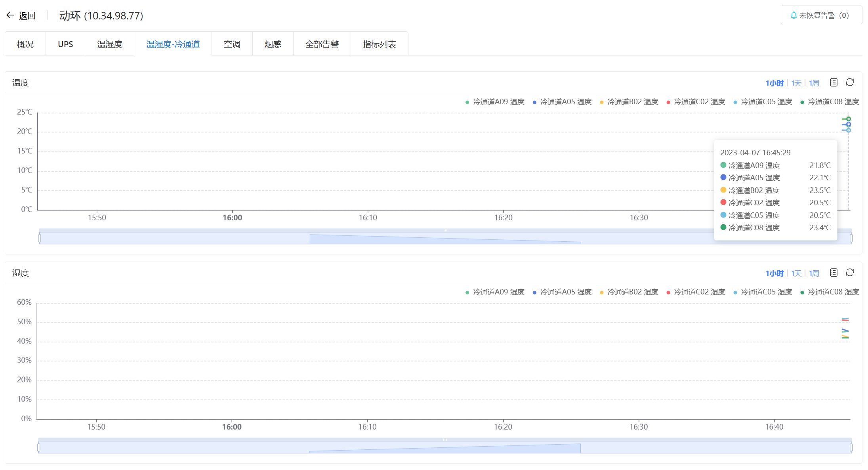This screenshot has height=470, width=868.
Task: Open the 烟感 tab
Action: (x=273, y=44)
